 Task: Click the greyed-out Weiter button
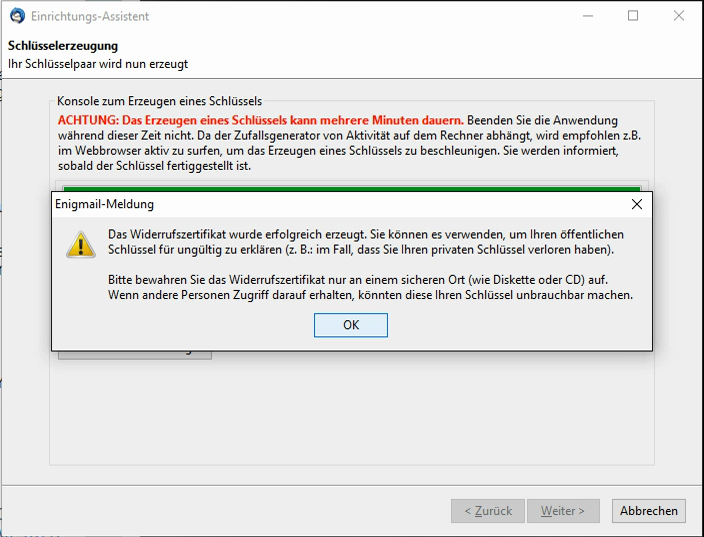click(x=562, y=510)
